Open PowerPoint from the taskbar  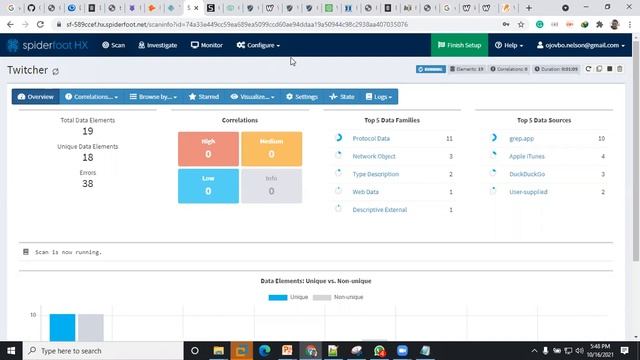pos(287,351)
